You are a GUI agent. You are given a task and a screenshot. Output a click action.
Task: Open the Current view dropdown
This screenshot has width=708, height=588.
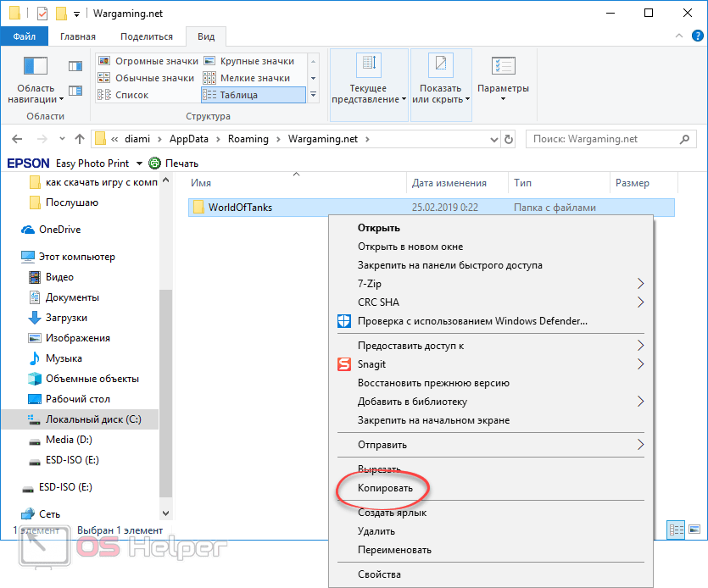(x=368, y=93)
